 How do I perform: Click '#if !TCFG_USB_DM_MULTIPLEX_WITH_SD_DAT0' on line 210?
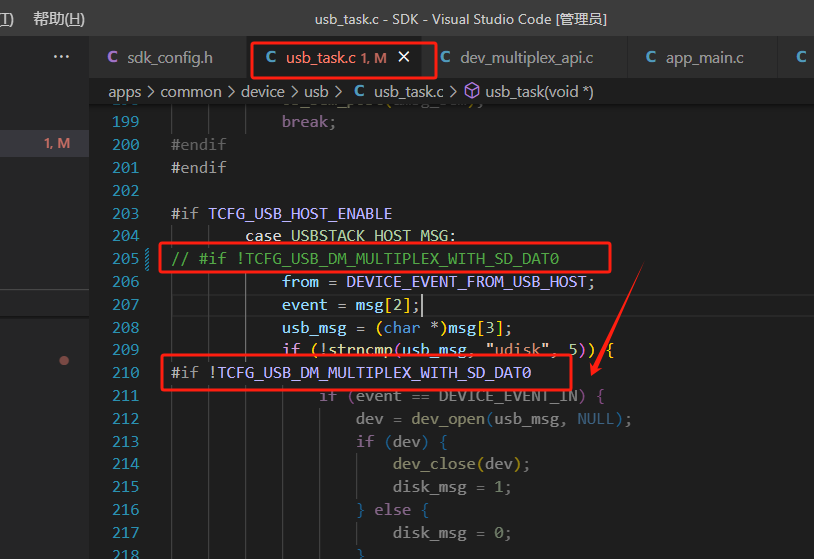click(x=351, y=373)
